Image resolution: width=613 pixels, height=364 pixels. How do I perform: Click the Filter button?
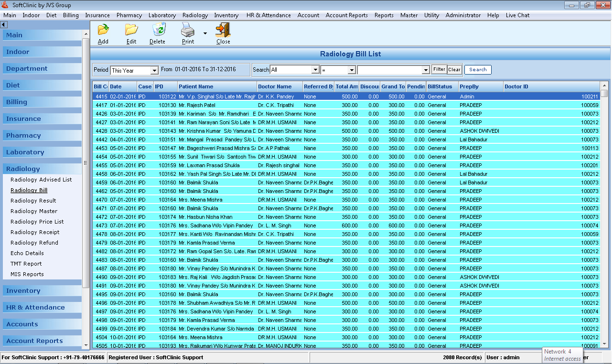[439, 69]
